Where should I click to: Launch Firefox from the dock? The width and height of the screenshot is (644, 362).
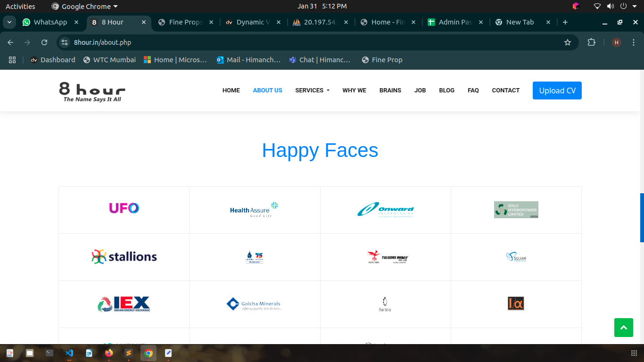pyautogui.click(x=109, y=353)
